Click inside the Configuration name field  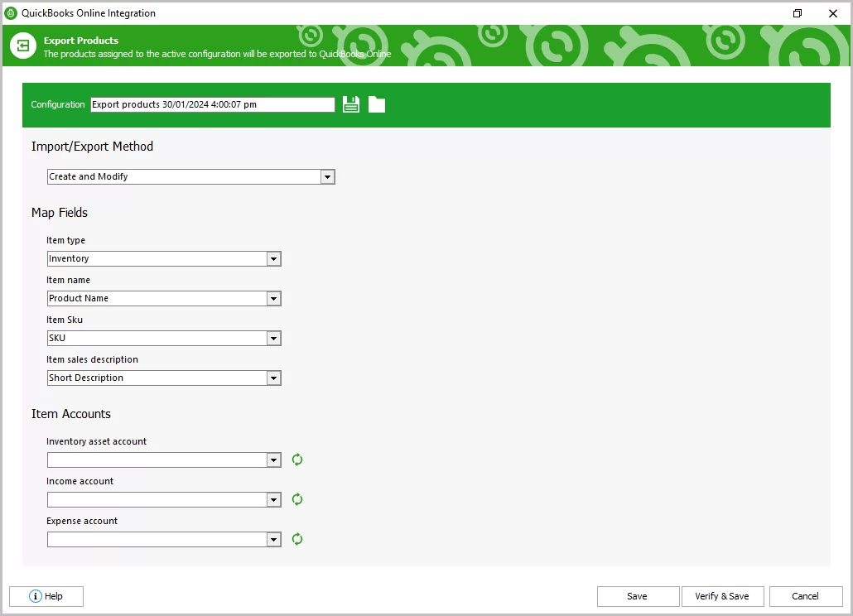coord(211,103)
